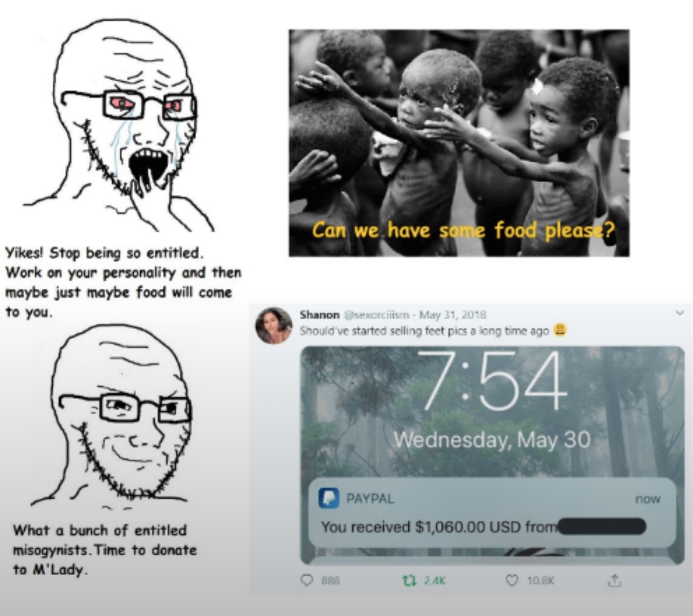
Task: Click the PayPal logo in the notification
Action: 329,498
